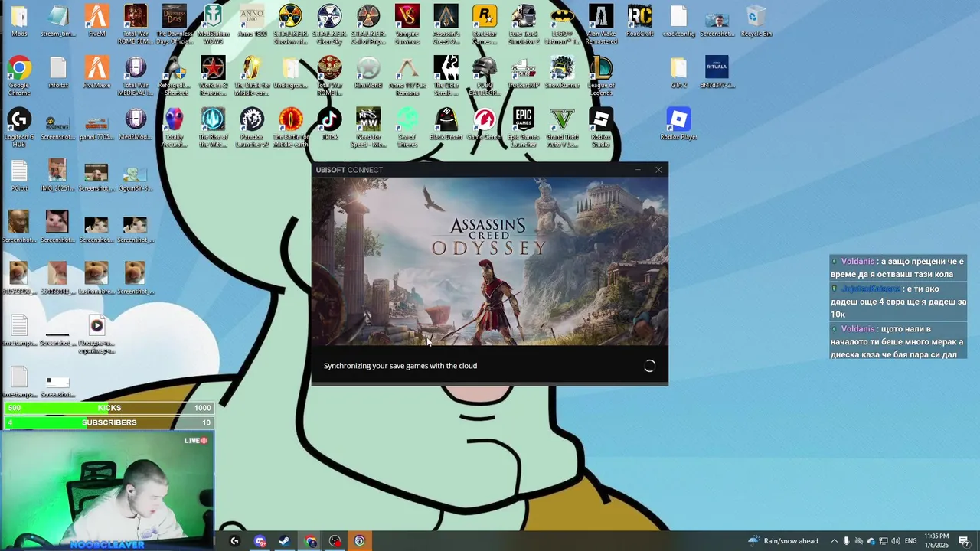Click the microphone tray icon
This screenshot has width=980, height=551.
tap(847, 541)
